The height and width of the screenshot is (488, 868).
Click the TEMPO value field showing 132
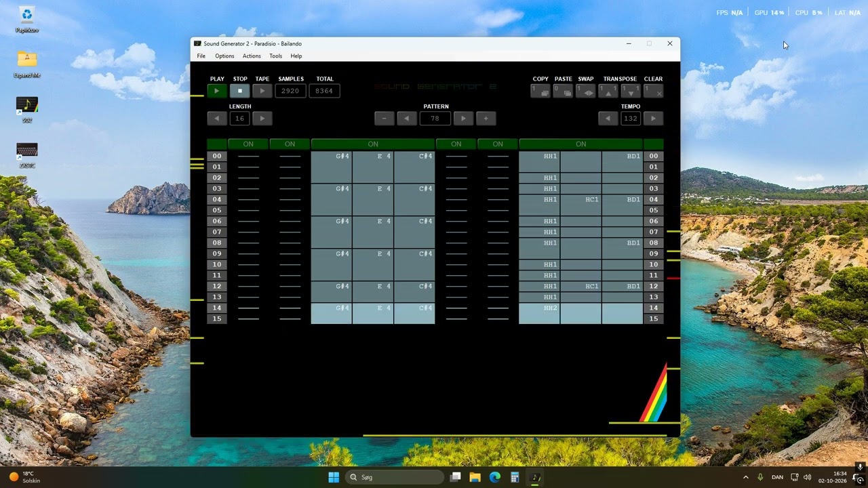(631, 119)
